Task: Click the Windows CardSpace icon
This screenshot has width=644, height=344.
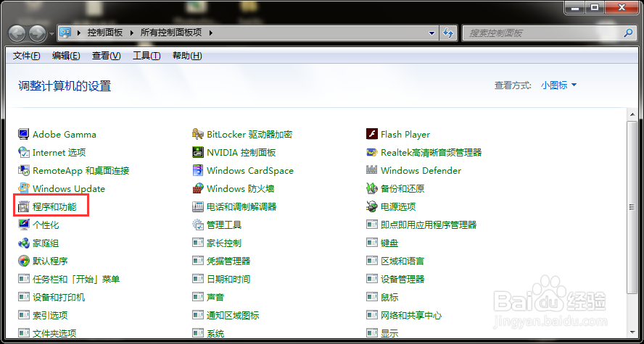Action: [198, 170]
